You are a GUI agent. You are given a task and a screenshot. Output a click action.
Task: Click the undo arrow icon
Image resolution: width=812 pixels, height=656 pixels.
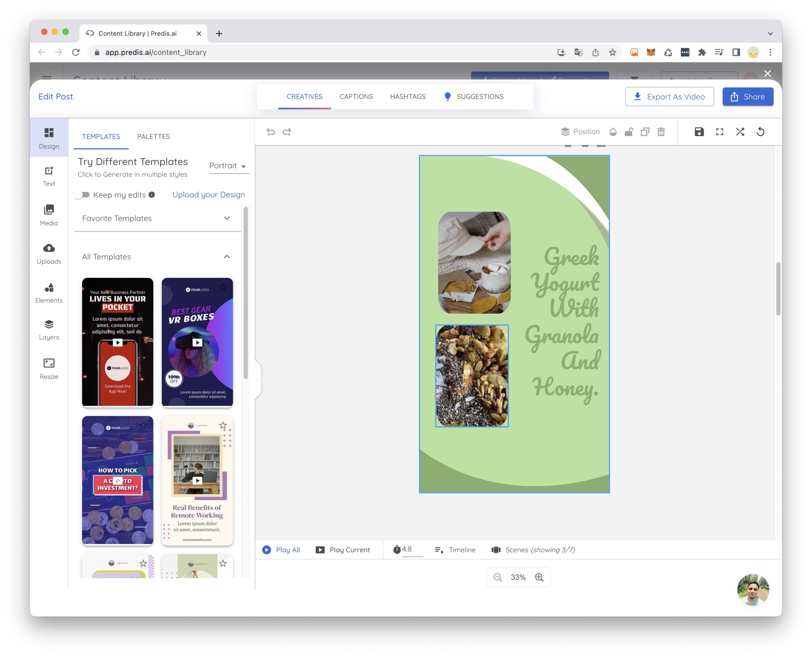[x=271, y=131]
